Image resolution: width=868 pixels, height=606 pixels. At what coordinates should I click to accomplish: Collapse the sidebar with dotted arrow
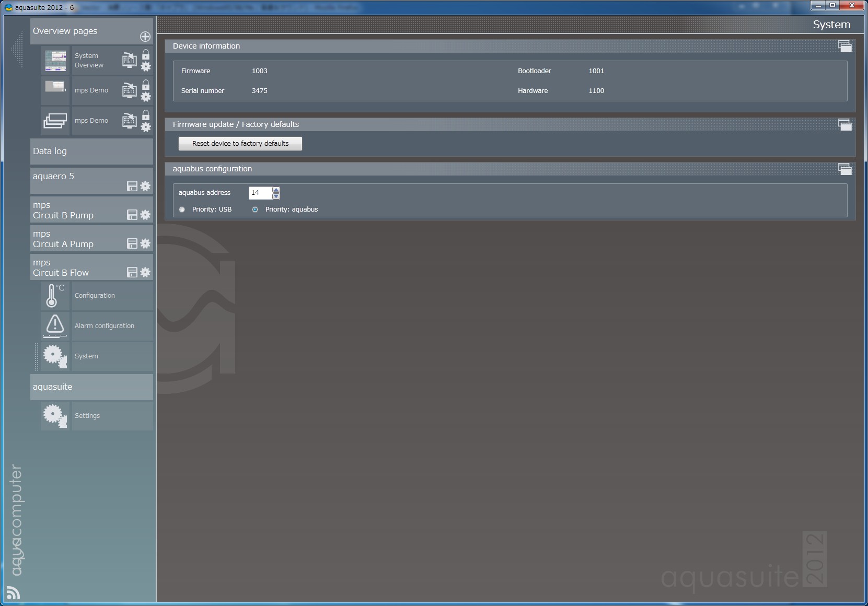[x=17, y=50]
